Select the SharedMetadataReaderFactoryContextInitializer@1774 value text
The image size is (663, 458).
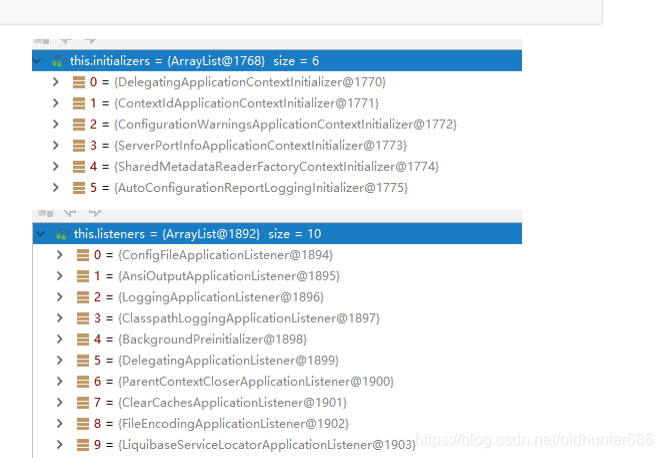pos(277,167)
